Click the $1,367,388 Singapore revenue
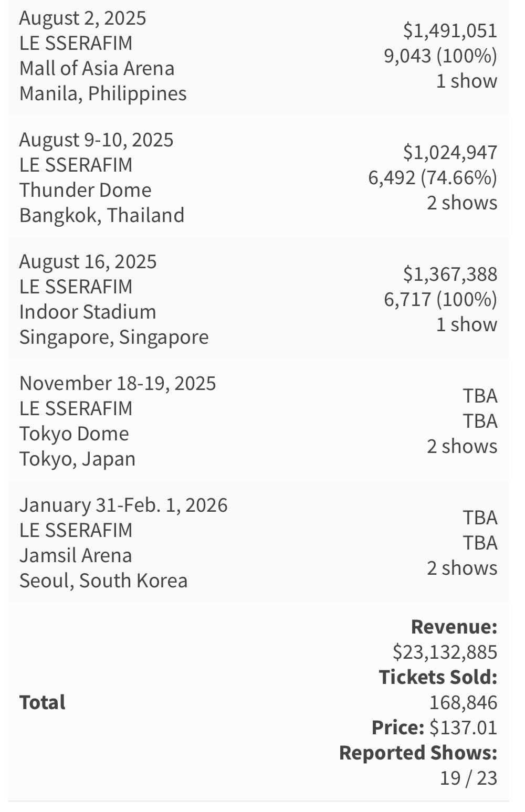 [x=450, y=275]
